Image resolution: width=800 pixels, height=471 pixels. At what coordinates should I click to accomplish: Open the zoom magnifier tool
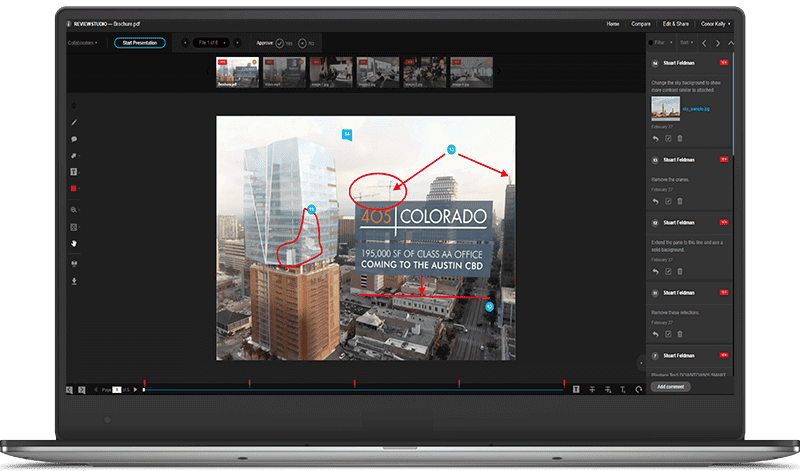coord(74,210)
